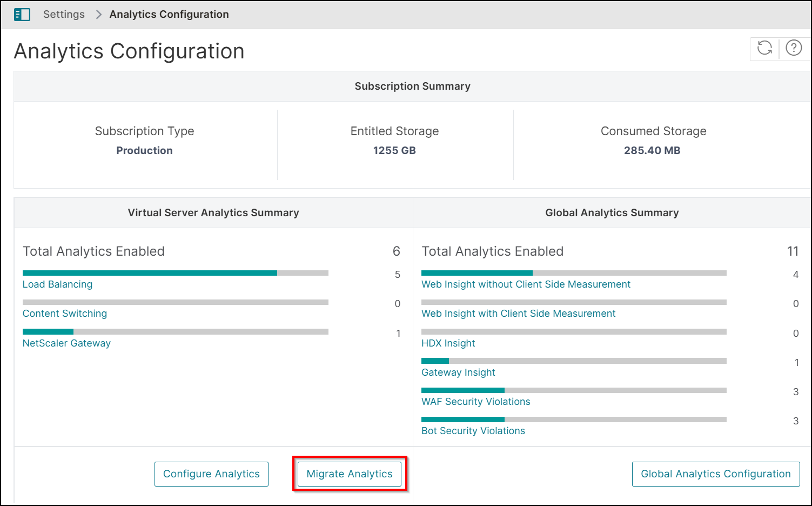
Task: Click the Virtual Server Total Analytics count 6
Action: pos(397,251)
